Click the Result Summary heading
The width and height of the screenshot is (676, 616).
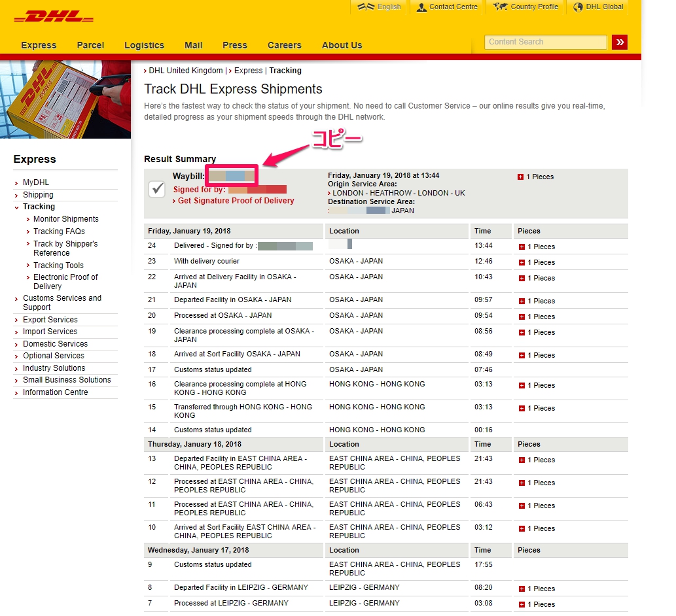tap(180, 159)
